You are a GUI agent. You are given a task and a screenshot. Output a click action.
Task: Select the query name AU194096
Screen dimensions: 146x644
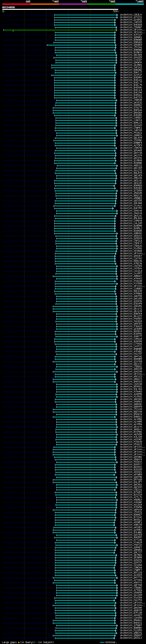point(8,8)
